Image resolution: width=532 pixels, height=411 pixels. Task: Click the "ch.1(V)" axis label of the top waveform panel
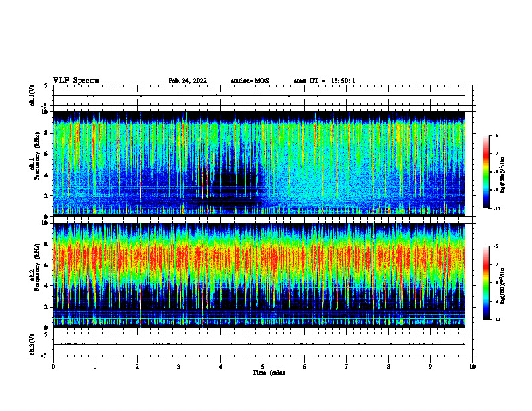click(32, 95)
